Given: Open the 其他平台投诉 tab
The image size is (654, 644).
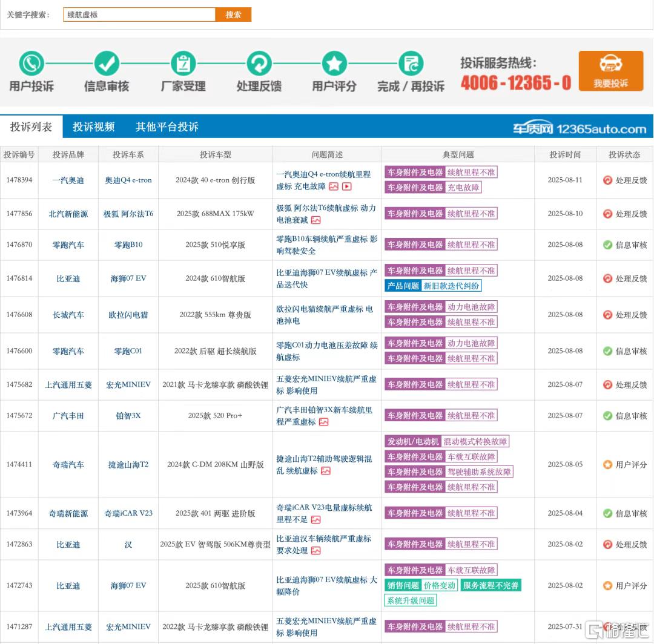Looking at the screenshot, I should click(167, 126).
